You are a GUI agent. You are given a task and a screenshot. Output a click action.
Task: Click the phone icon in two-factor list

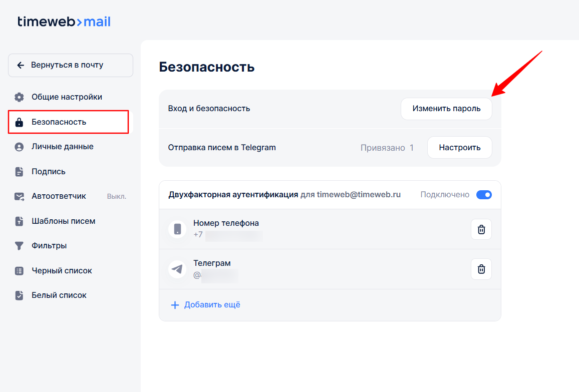click(x=177, y=229)
